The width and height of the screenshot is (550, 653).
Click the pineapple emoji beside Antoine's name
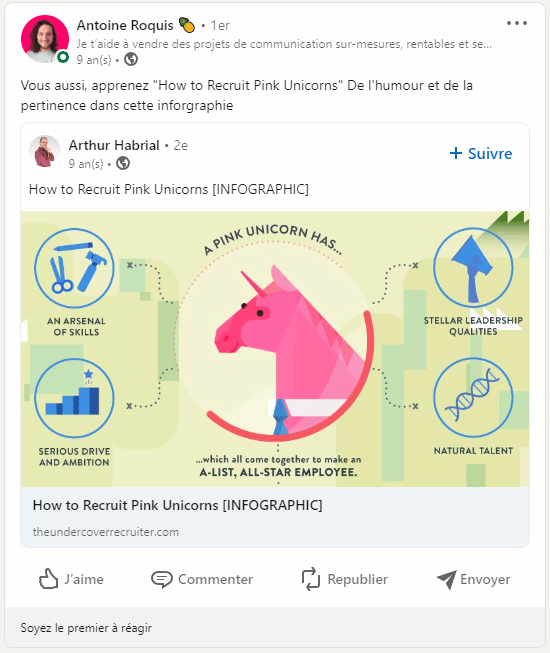[187, 25]
